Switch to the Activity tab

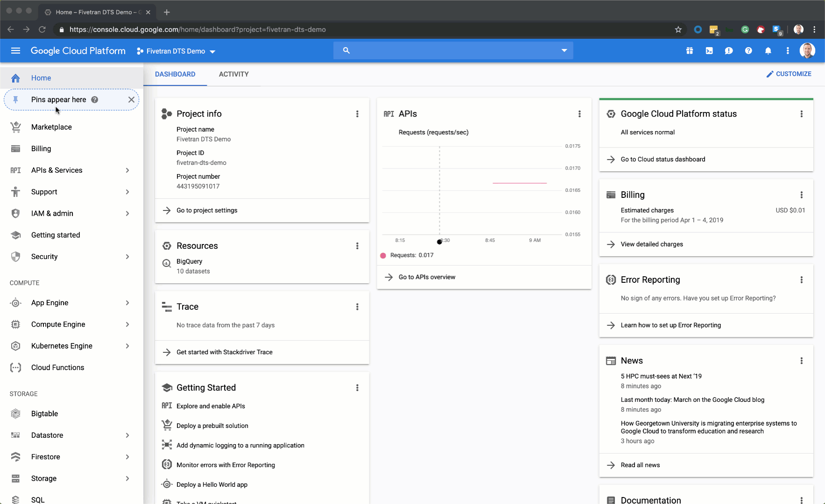point(233,74)
